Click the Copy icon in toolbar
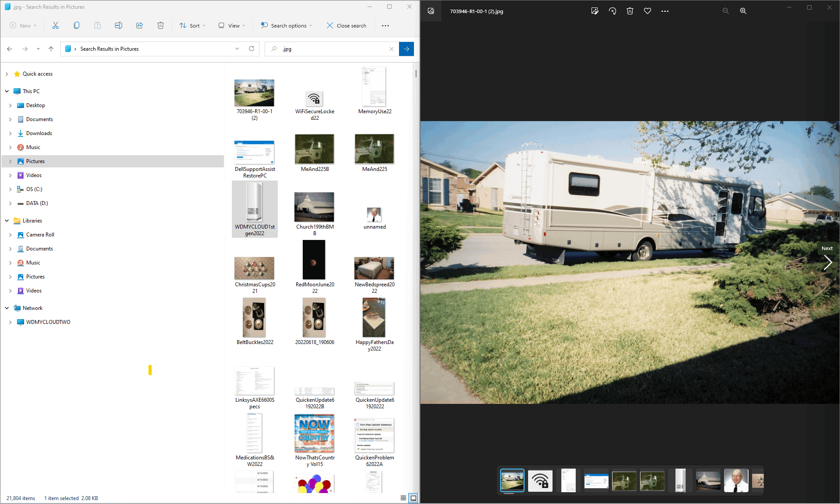The width and height of the screenshot is (840, 504). (x=77, y=26)
